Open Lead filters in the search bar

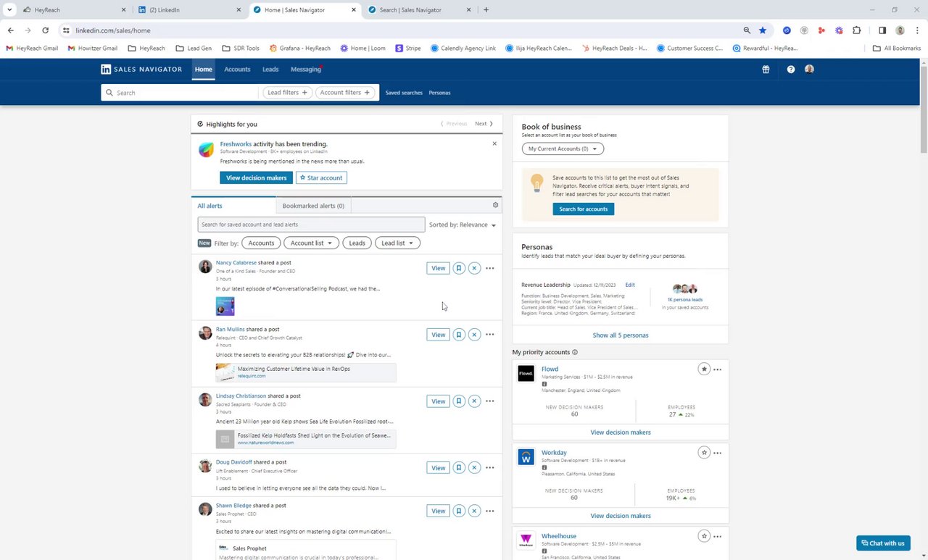pyautogui.click(x=287, y=93)
